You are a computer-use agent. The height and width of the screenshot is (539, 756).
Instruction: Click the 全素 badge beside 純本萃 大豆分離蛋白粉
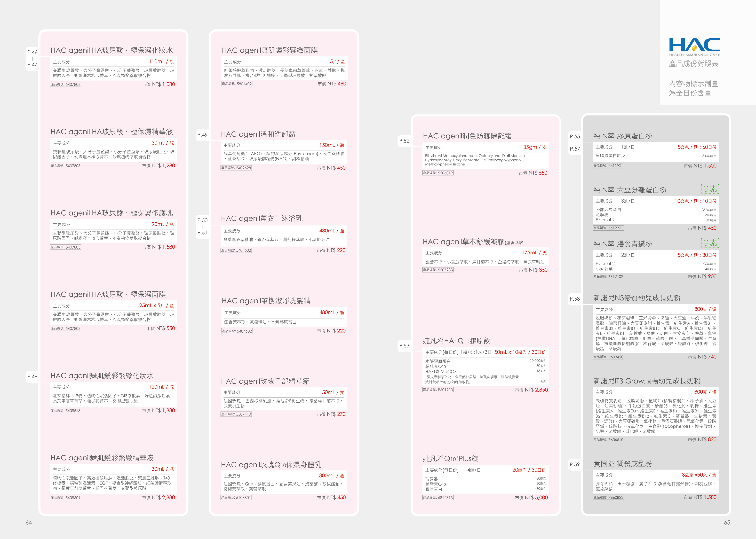point(710,189)
